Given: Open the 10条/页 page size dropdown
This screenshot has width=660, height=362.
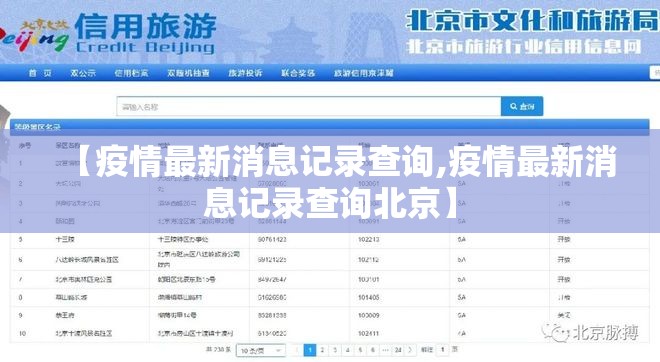Looking at the screenshot, I should point(261,350).
